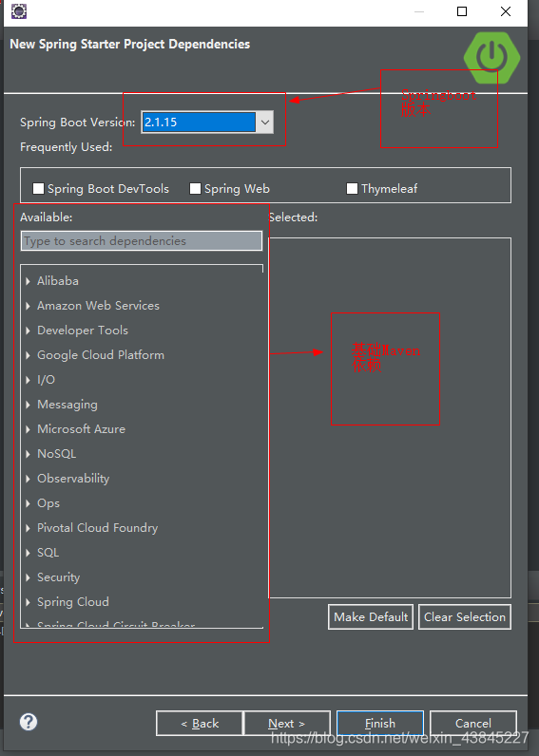This screenshot has width=539, height=756.
Task: Click the Finish button
Action: (x=380, y=723)
